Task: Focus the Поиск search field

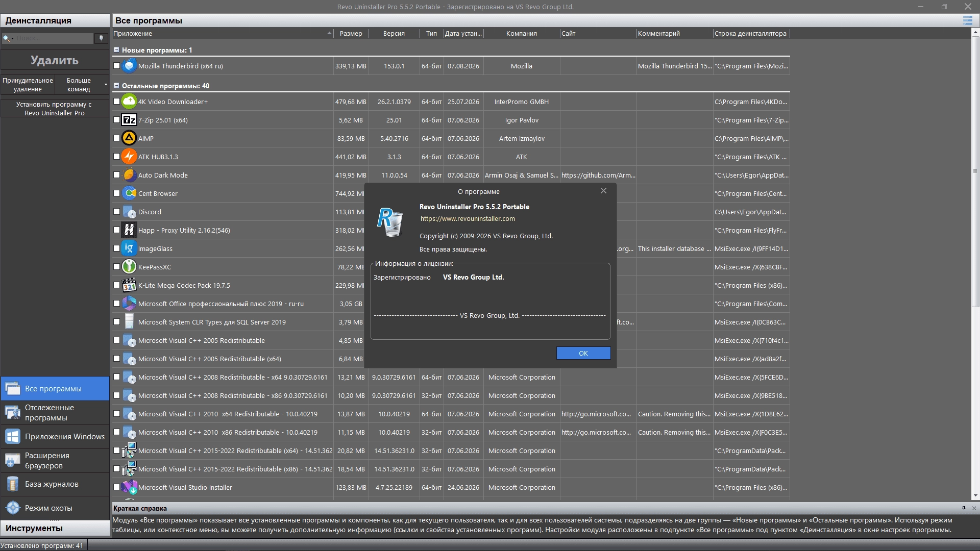Action: 54,38
